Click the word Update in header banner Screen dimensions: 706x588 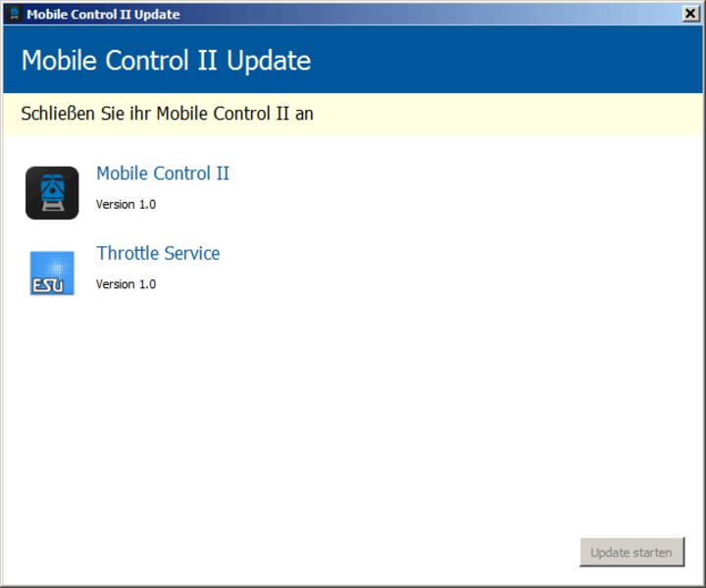pos(269,61)
